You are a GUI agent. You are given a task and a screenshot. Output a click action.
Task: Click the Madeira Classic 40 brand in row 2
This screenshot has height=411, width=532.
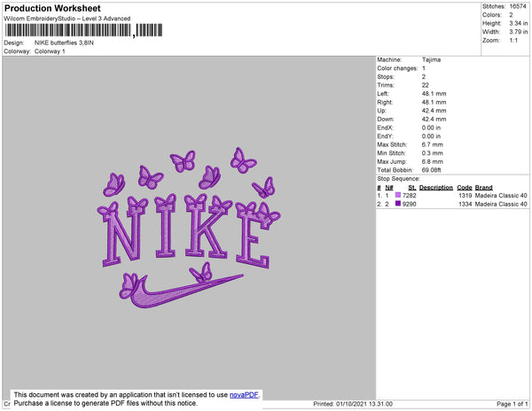(501, 204)
